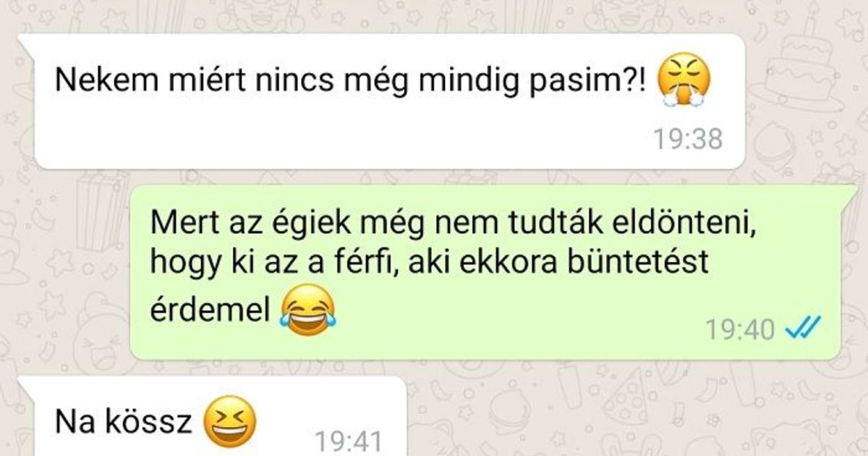Select the "Nekem miért nincs" received message

click(x=383, y=101)
